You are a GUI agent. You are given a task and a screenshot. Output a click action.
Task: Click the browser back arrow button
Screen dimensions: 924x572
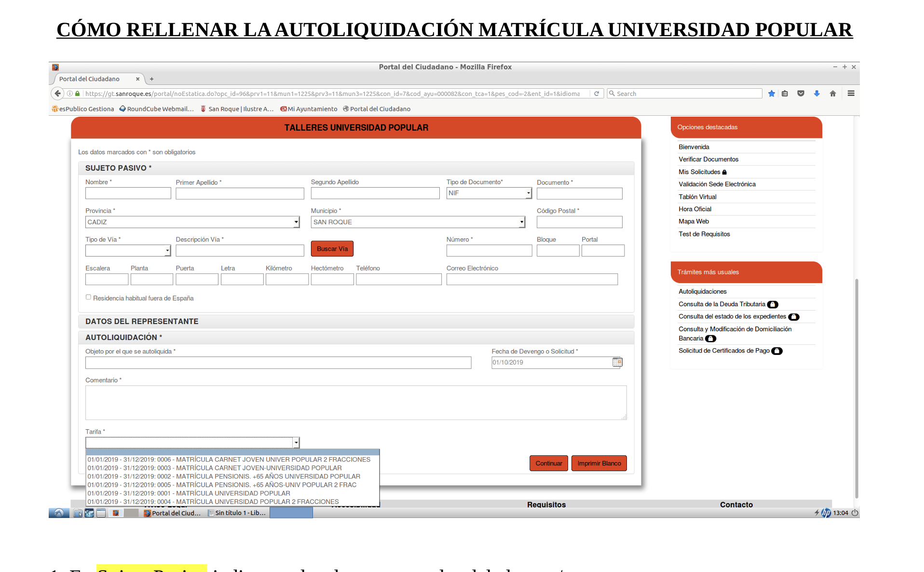tap(58, 94)
